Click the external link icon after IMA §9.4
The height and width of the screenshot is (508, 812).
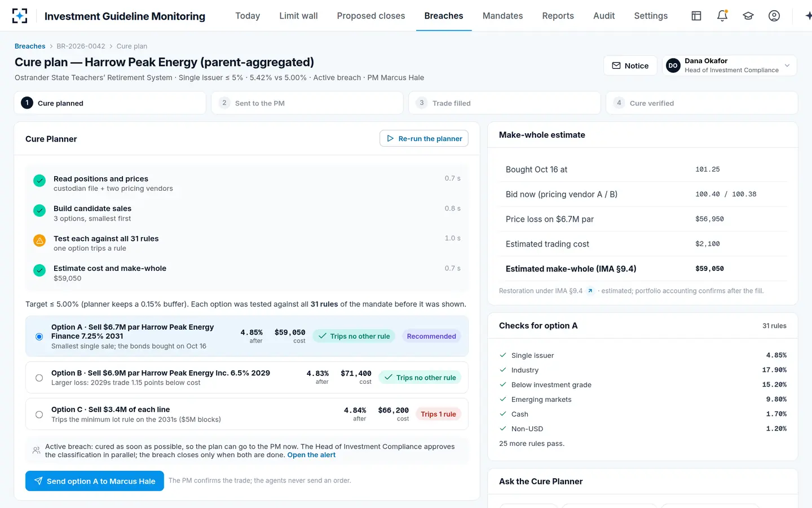[590, 291]
